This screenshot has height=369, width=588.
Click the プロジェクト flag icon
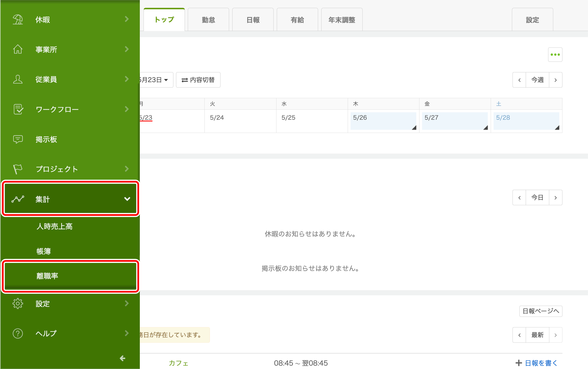[18, 169]
